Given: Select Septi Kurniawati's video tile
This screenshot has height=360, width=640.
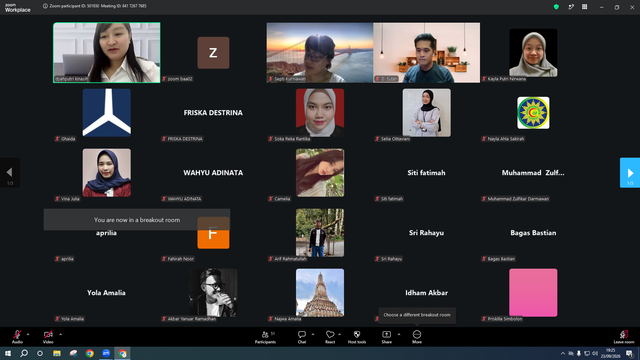Looking at the screenshot, I should (x=320, y=53).
